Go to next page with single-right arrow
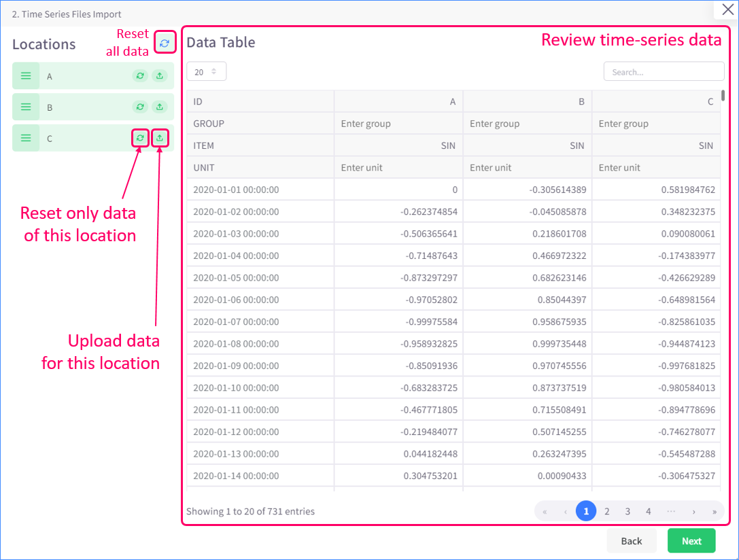The height and width of the screenshot is (560, 739). pos(693,512)
